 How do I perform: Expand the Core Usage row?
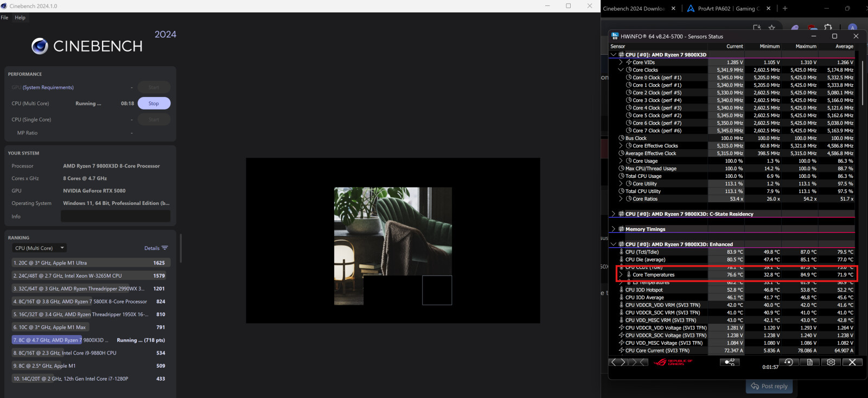(x=621, y=161)
